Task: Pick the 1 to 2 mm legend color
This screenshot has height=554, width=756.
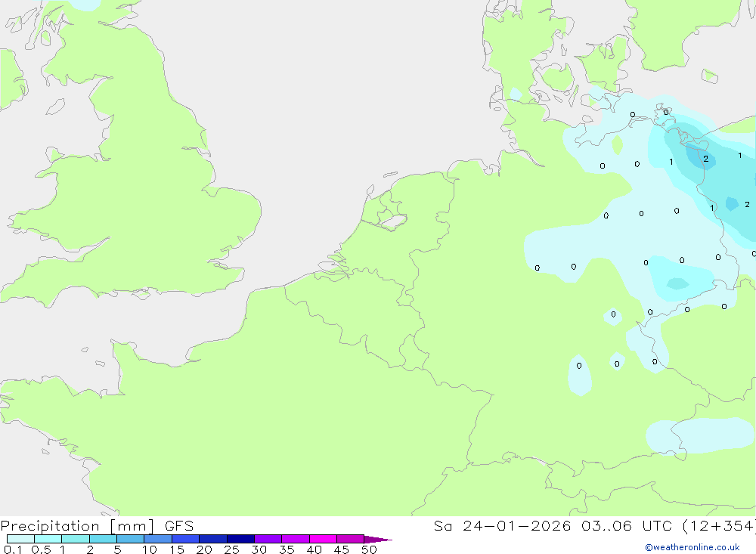Action: (76, 539)
